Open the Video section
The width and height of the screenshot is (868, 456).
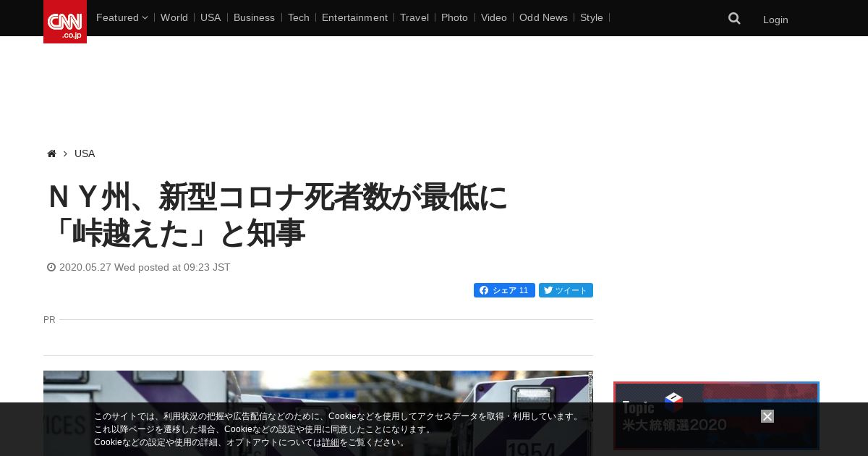coord(494,17)
